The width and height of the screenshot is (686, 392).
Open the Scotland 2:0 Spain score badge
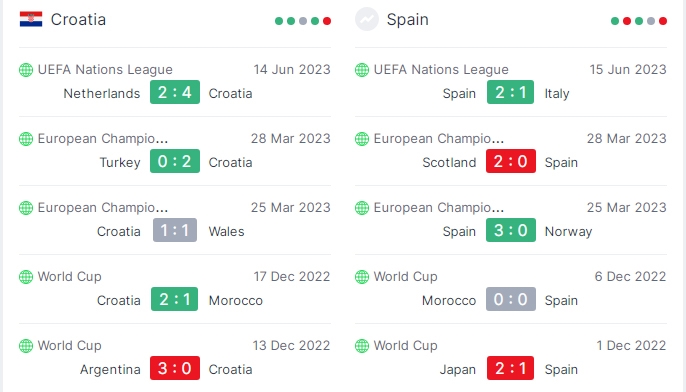coord(511,161)
